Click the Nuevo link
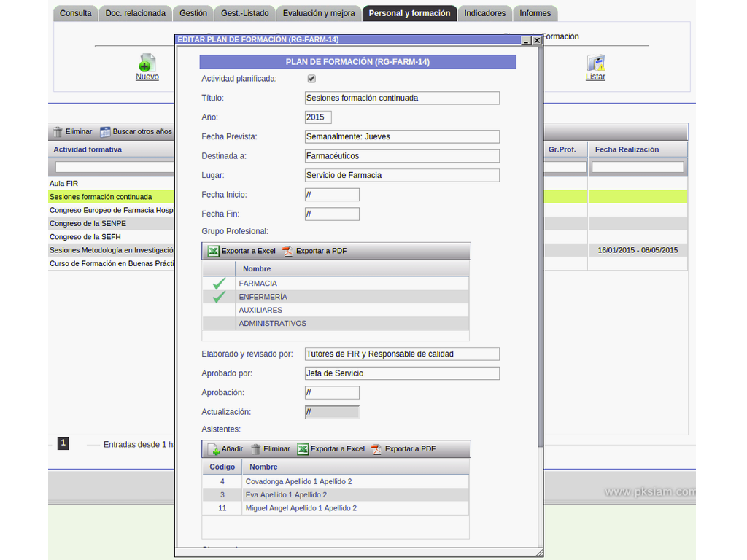 click(x=147, y=77)
